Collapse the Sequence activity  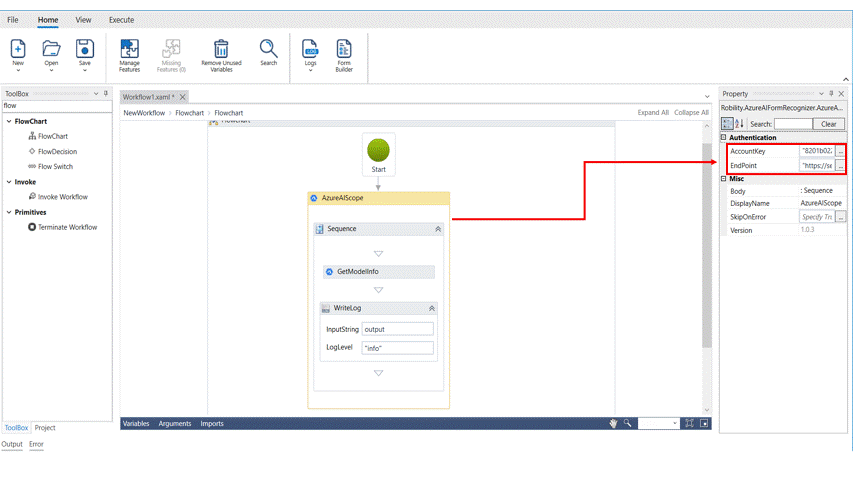tap(438, 229)
